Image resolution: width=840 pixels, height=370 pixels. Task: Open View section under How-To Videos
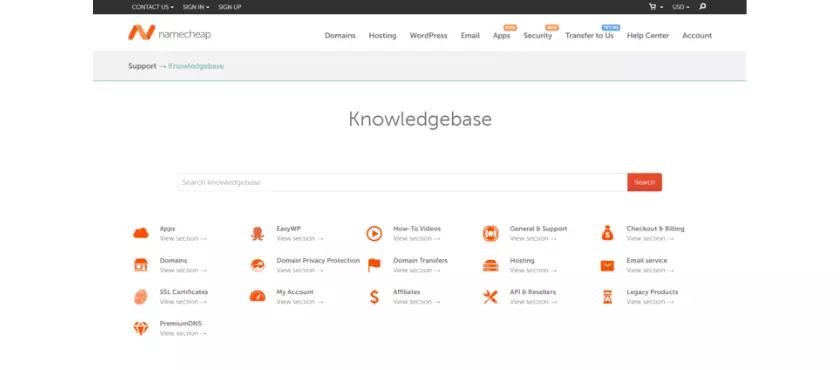[416, 238]
